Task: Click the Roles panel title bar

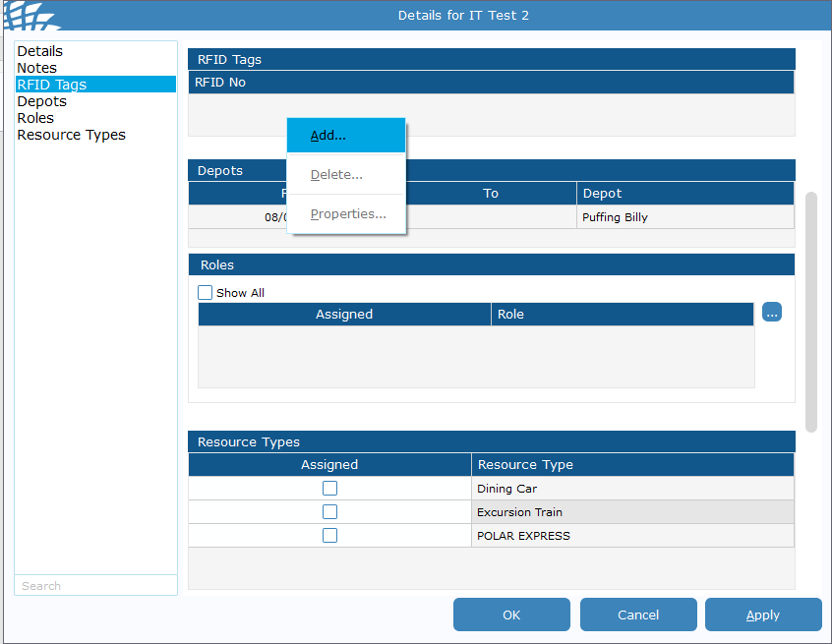Action: (492, 264)
